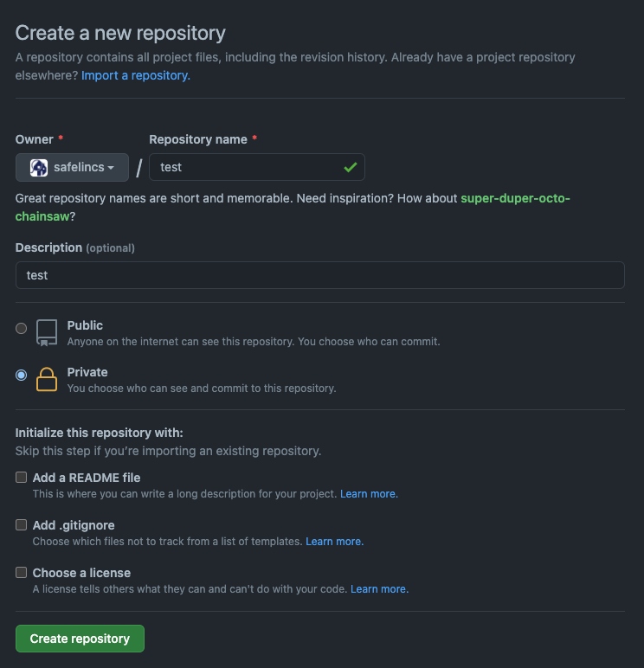Focus the Description text field

click(x=320, y=275)
